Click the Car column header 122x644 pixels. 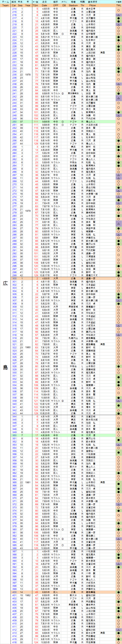tap(14, 5)
